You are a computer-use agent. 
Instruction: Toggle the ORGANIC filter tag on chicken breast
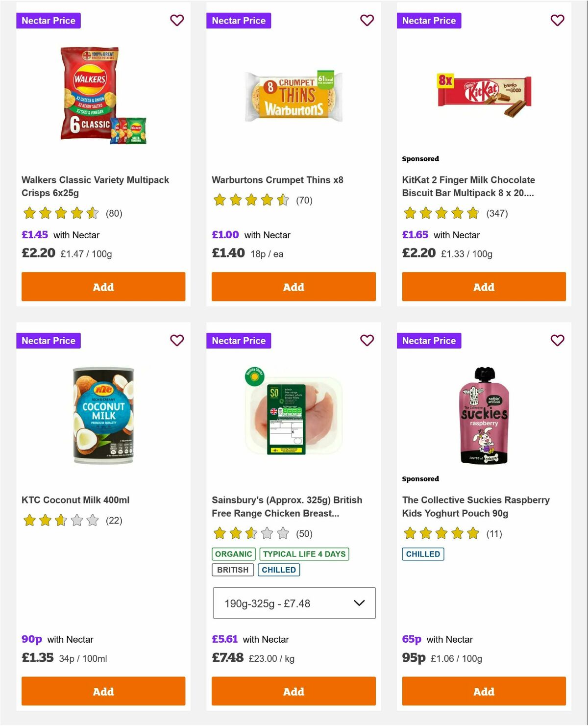pos(233,554)
